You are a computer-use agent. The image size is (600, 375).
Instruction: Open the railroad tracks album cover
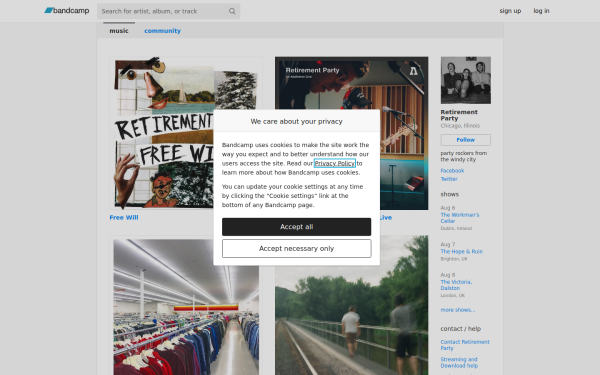point(351,305)
